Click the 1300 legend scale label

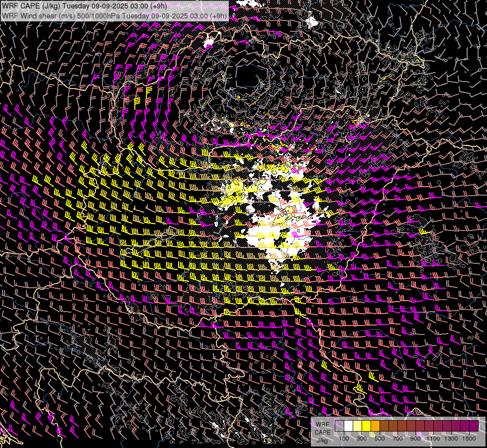tap(451, 439)
